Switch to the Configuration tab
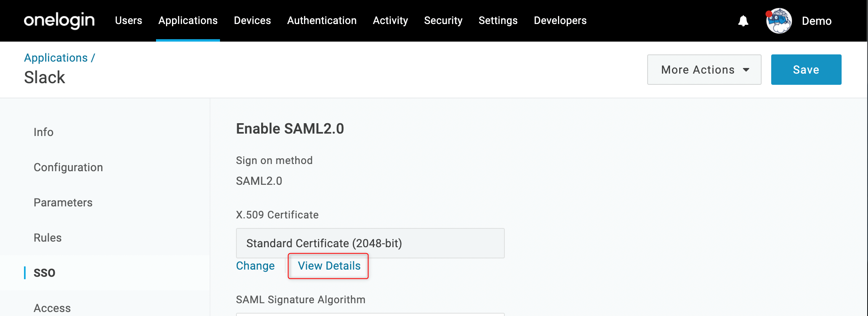Image resolution: width=868 pixels, height=316 pixels. point(68,167)
